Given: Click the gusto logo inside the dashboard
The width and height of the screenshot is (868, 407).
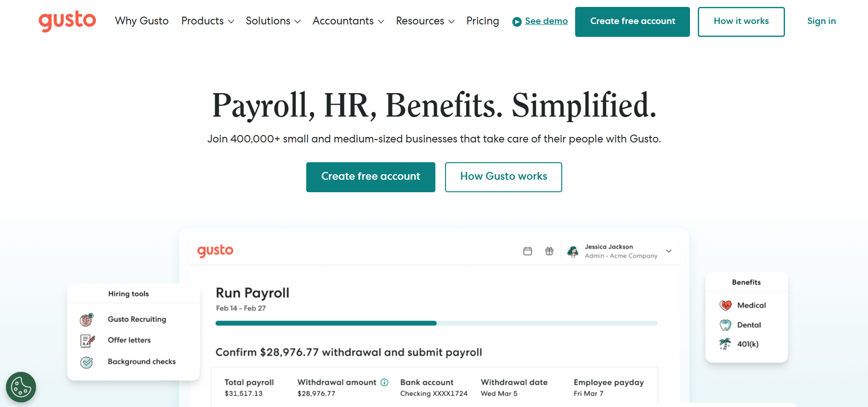Looking at the screenshot, I should [215, 251].
